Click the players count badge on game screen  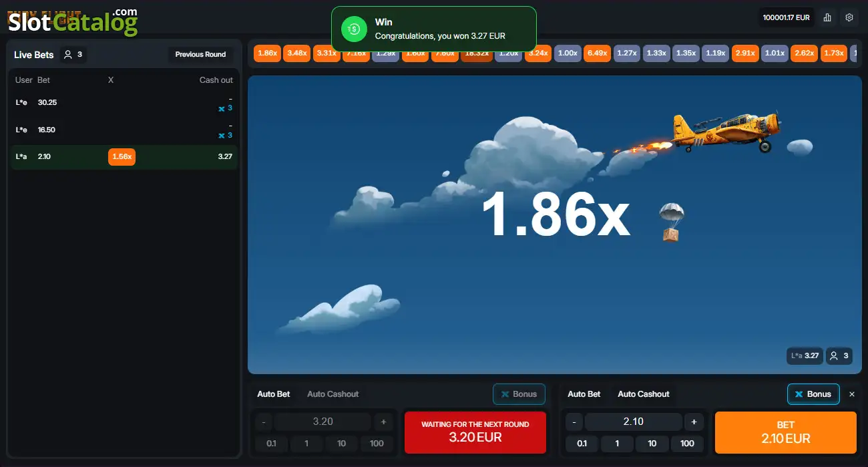pos(839,356)
